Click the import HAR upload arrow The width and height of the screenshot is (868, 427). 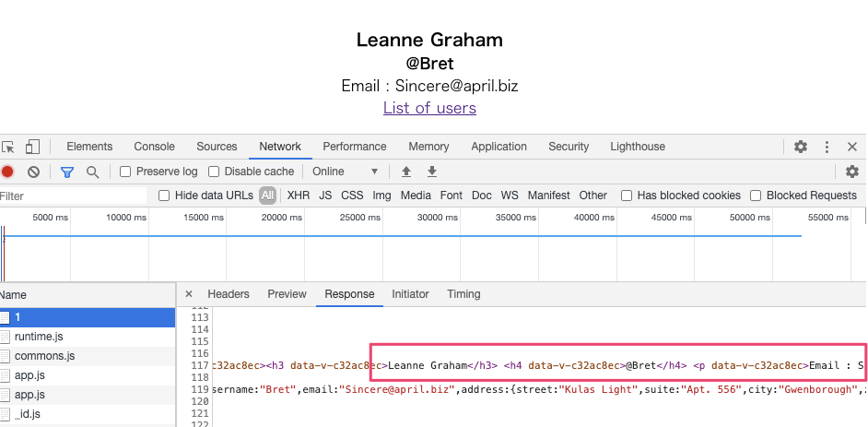[405, 172]
